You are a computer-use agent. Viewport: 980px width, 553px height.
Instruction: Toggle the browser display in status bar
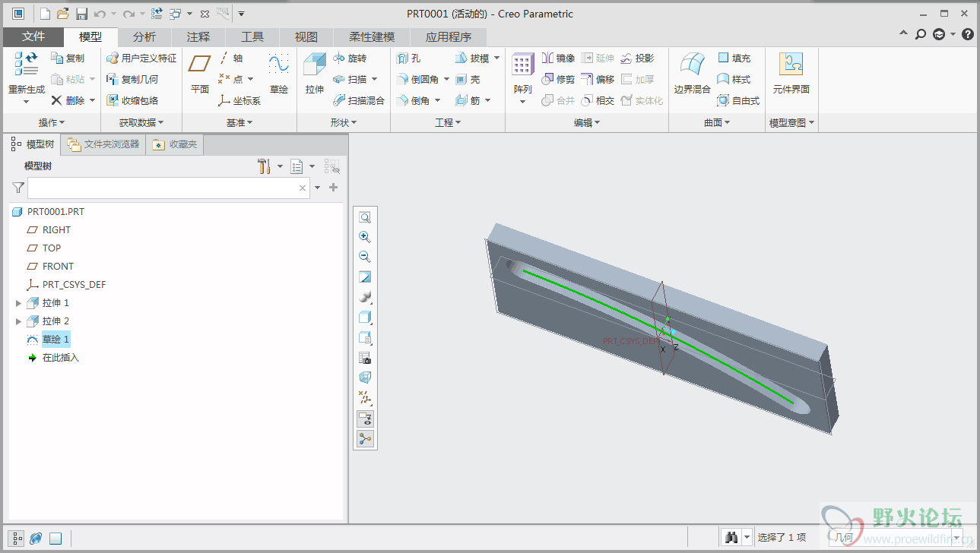36,539
